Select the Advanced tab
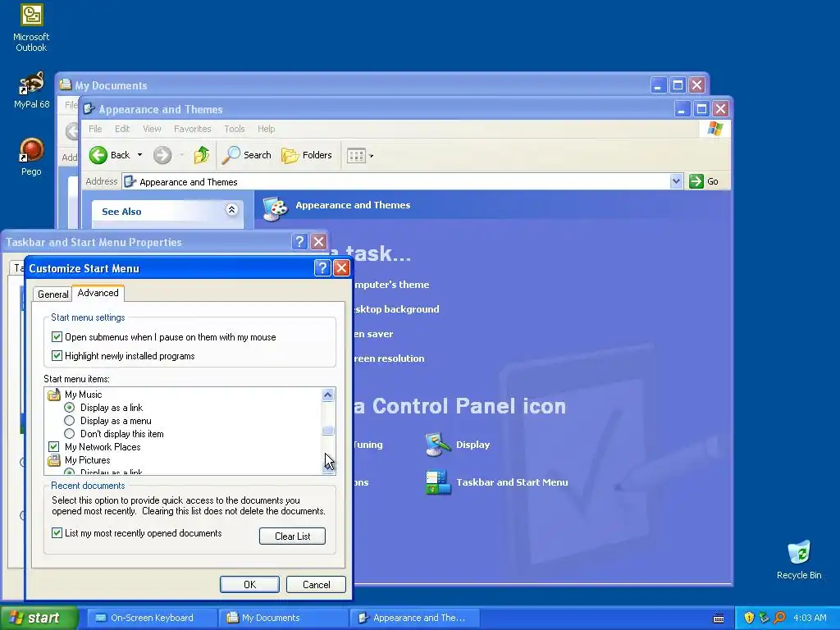This screenshot has height=630, width=840. pos(98,293)
